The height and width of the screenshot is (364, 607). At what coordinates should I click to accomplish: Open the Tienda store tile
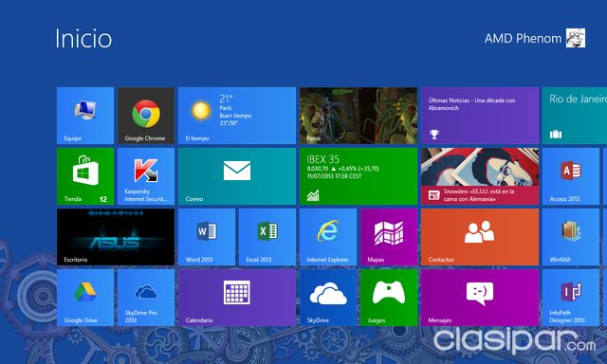coord(85,176)
